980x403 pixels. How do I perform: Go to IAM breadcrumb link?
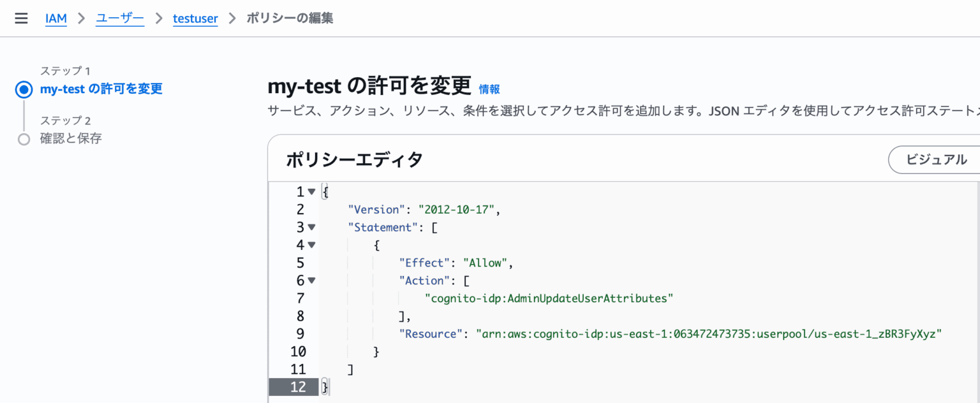56,18
